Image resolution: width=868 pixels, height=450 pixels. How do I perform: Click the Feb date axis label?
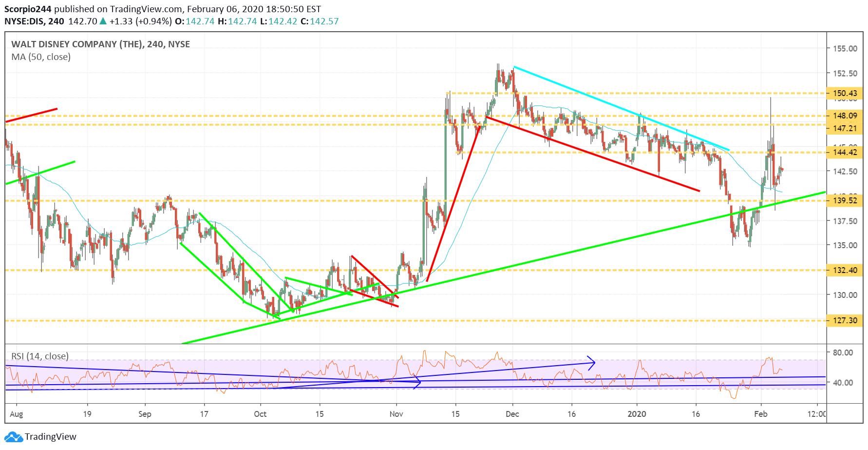[x=761, y=414]
